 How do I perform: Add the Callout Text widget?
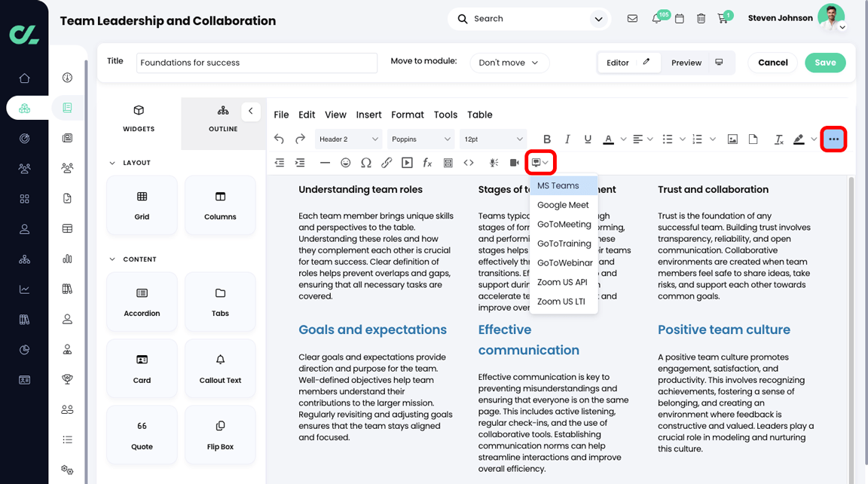(x=220, y=368)
